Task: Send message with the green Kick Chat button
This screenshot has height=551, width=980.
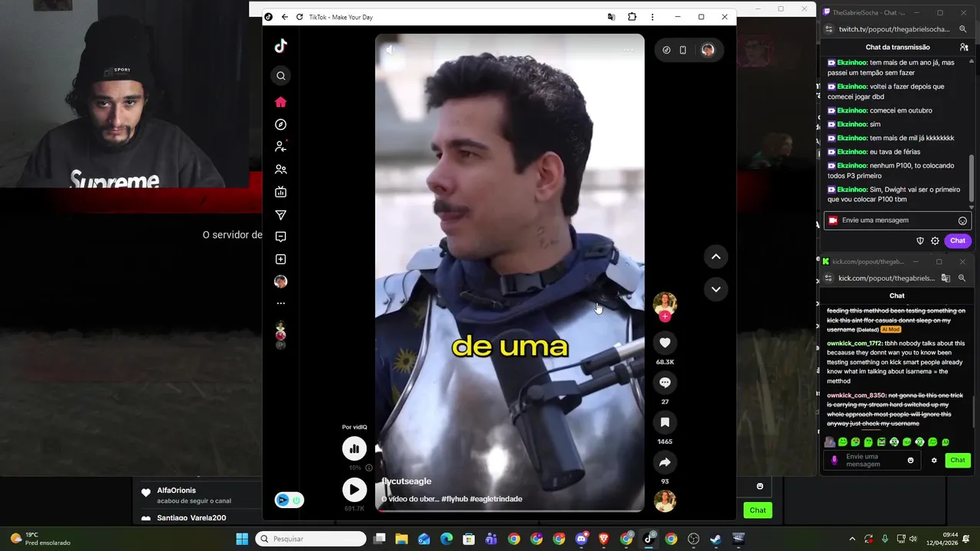Action: point(958,460)
